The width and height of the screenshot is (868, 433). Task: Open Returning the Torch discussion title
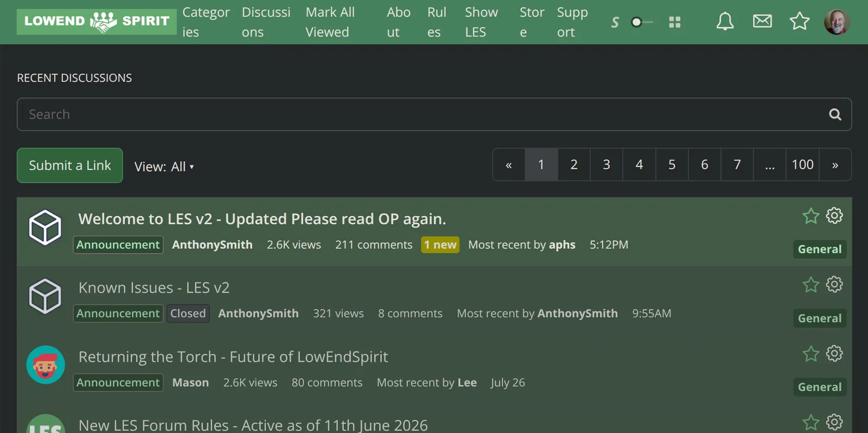point(233,357)
